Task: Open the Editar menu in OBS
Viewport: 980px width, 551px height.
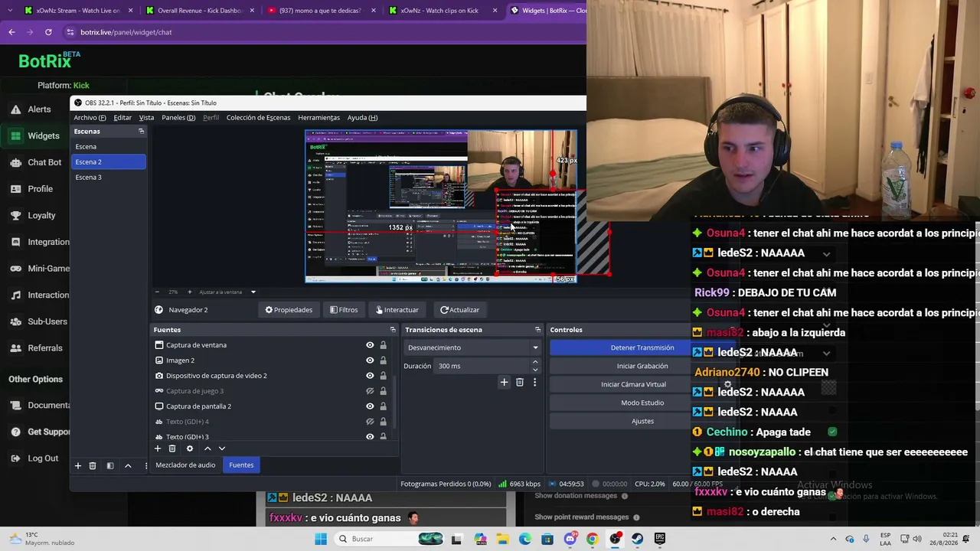Action: (122, 117)
